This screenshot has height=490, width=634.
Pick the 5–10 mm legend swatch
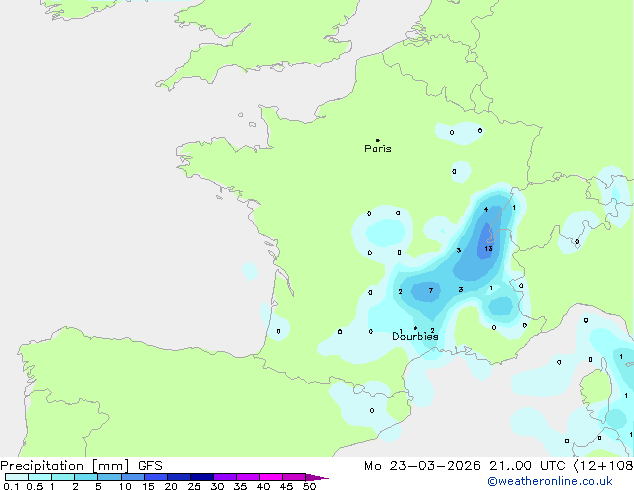tap(110, 477)
